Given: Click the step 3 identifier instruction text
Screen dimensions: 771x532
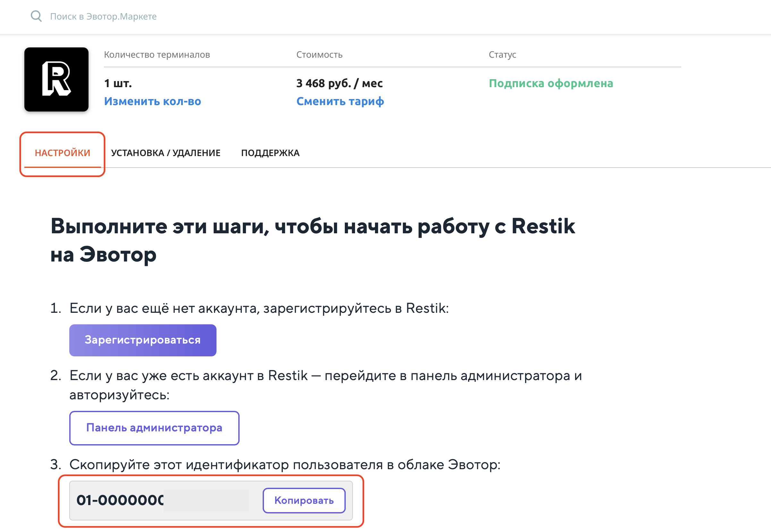Looking at the screenshot, I should [285, 464].
